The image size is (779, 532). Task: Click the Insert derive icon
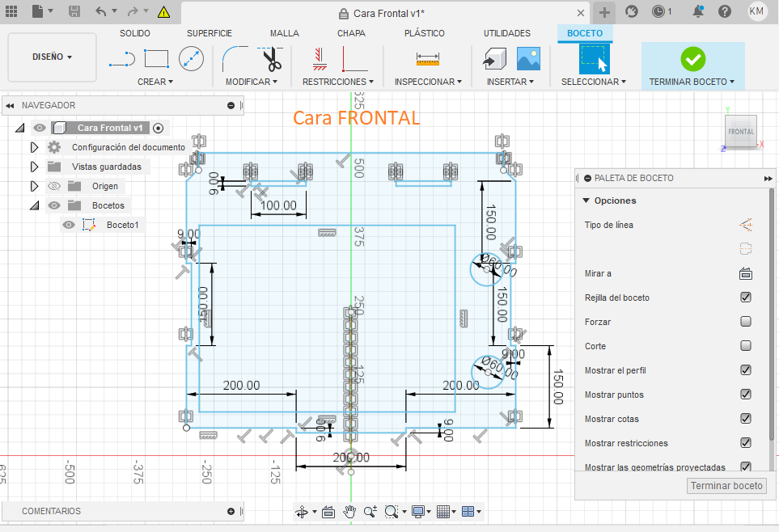click(x=494, y=59)
